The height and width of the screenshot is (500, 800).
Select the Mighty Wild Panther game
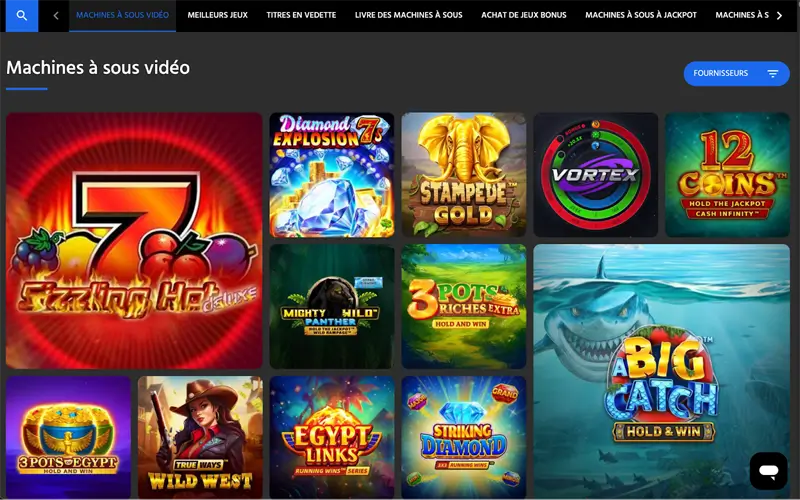pyautogui.click(x=332, y=307)
